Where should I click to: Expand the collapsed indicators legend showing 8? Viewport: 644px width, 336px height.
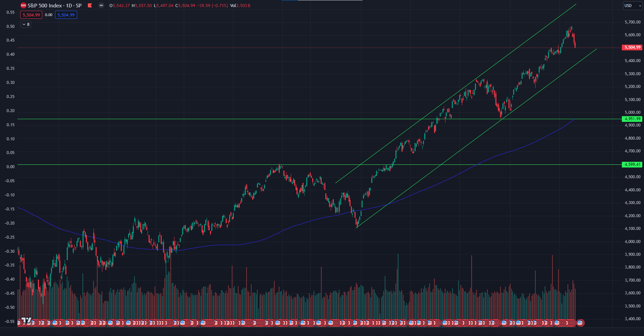click(26, 25)
